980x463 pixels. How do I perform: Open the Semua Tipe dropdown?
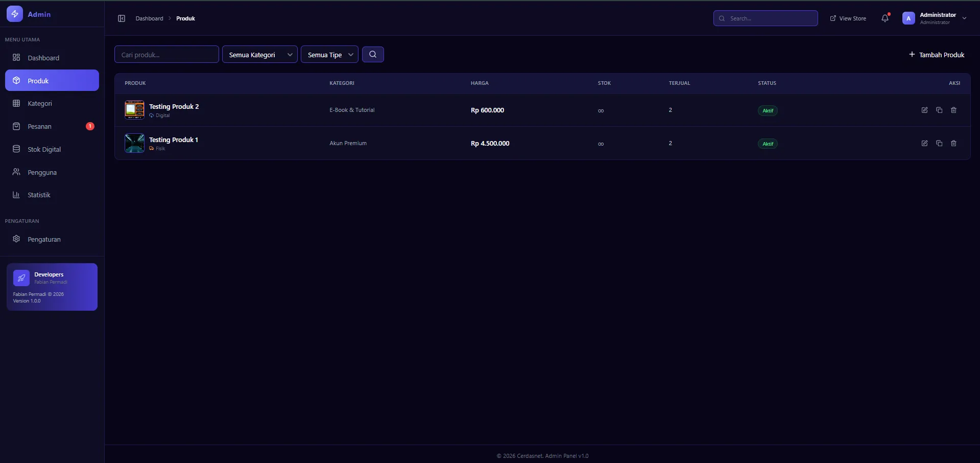point(329,55)
